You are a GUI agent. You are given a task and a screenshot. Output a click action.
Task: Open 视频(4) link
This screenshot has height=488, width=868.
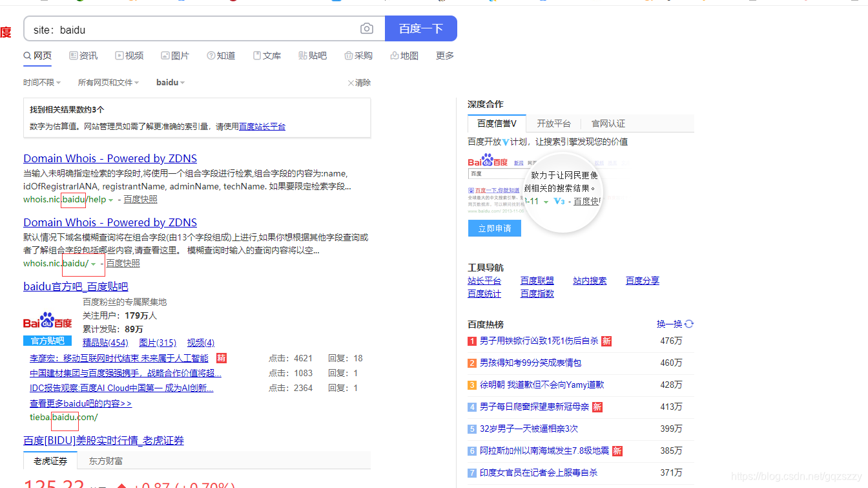coord(201,343)
